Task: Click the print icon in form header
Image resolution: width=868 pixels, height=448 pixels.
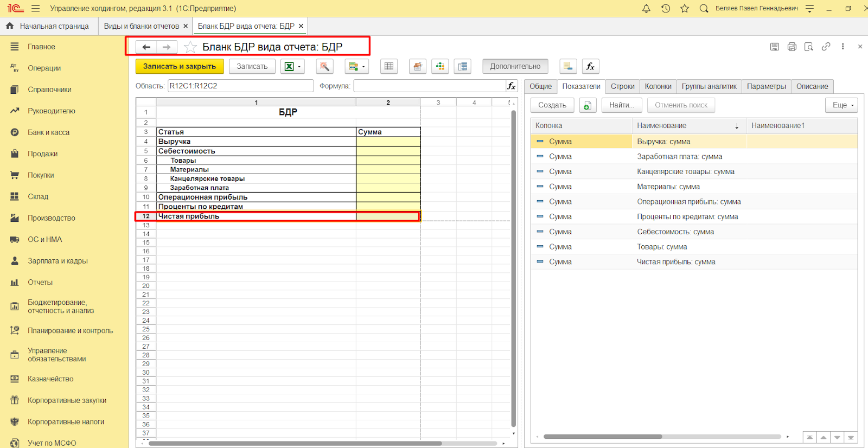Action: click(x=792, y=47)
